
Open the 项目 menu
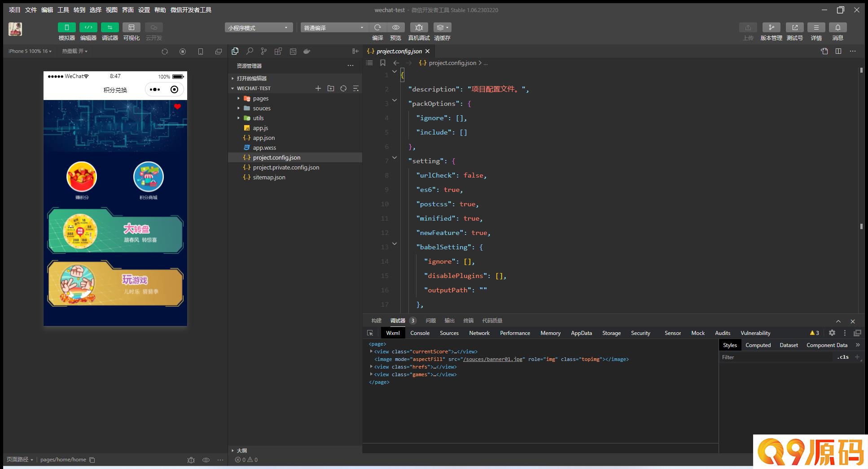pos(14,10)
